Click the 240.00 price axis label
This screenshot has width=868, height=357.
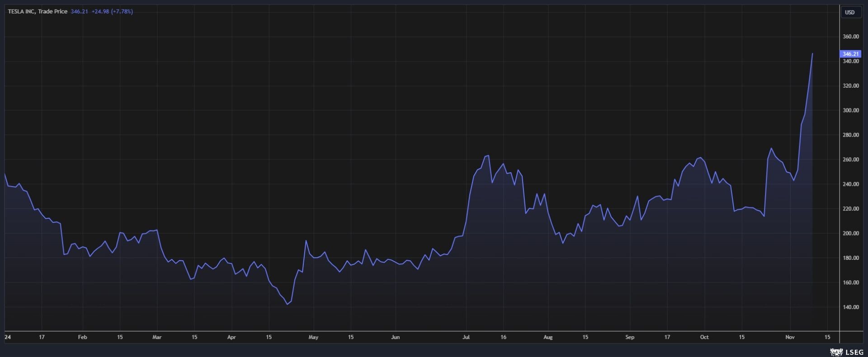(851, 184)
